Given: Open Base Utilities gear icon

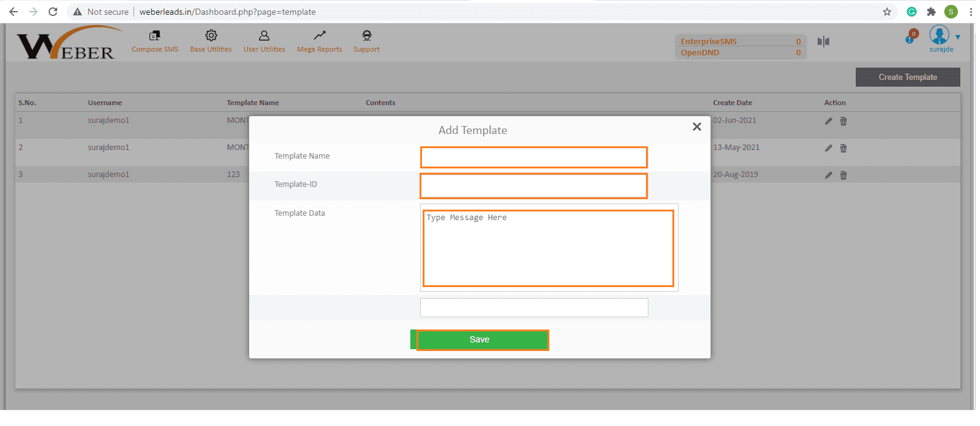Looking at the screenshot, I should click(x=211, y=36).
